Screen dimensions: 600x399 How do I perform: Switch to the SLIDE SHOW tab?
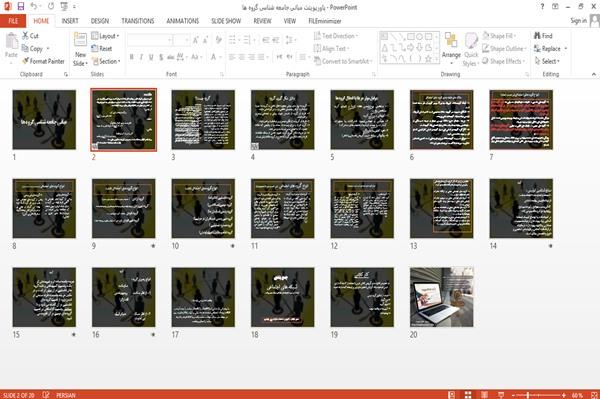(x=226, y=21)
